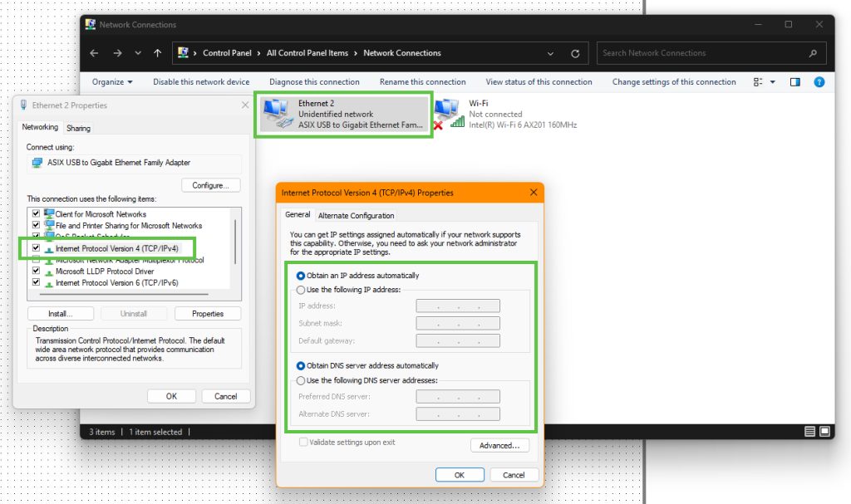
Task: Open help via the blue question icon
Action: 819,82
